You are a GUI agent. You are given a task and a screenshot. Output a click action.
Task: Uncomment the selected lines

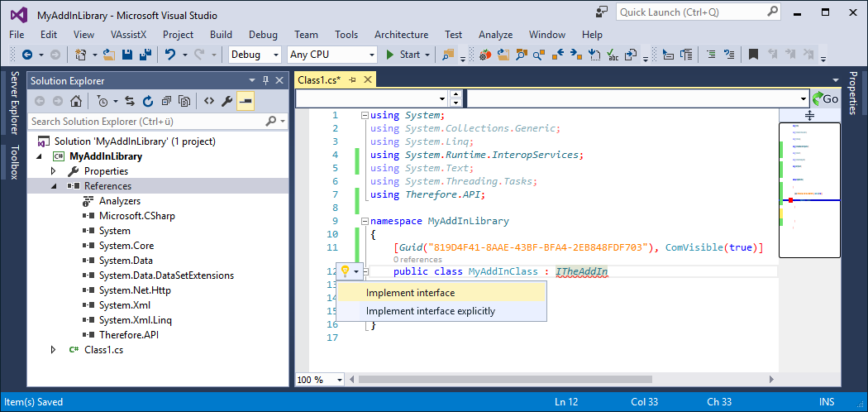730,55
